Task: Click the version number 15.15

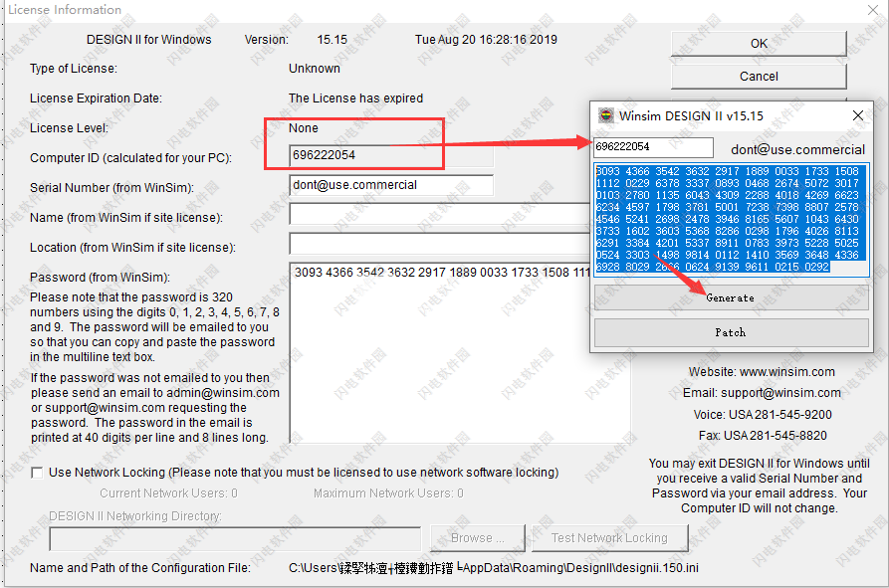Action: (x=332, y=40)
